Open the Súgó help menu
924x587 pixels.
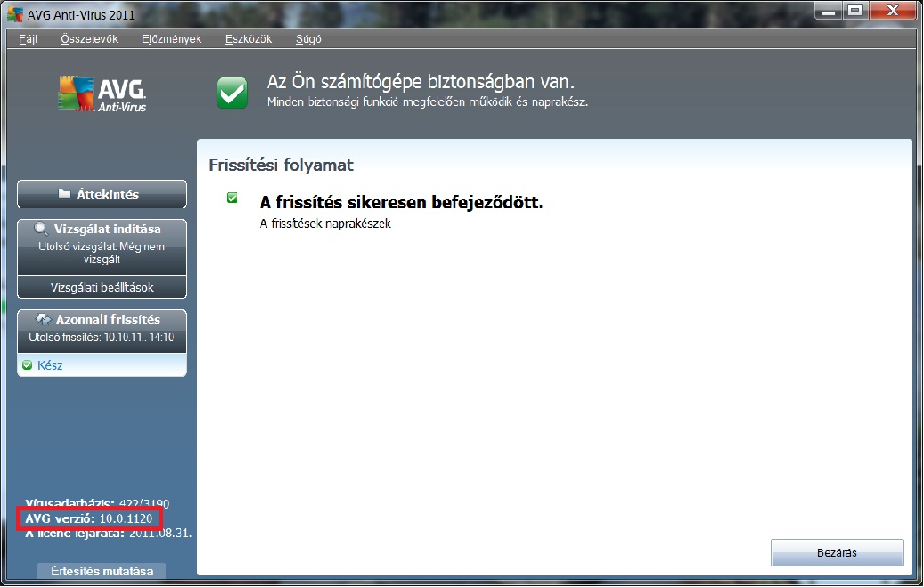point(308,39)
